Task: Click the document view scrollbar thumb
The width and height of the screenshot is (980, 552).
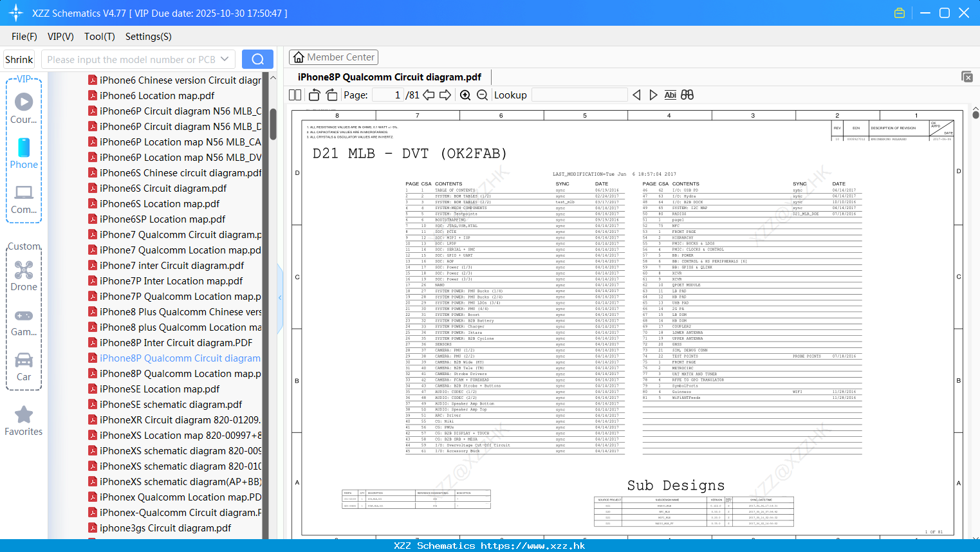Action: [x=975, y=115]
